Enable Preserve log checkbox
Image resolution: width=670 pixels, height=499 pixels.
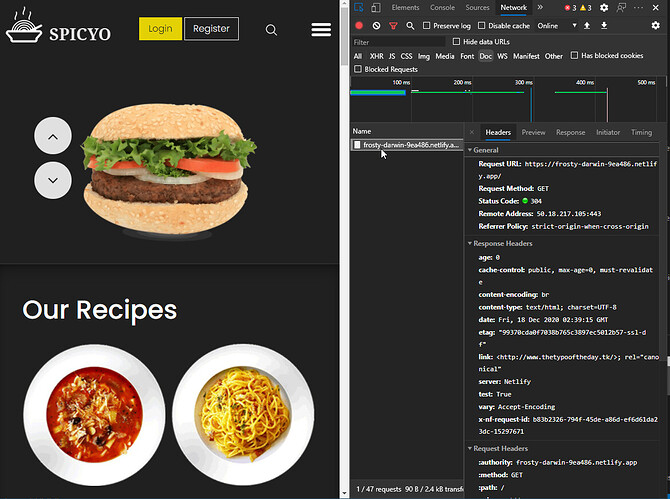pos(426,26)
